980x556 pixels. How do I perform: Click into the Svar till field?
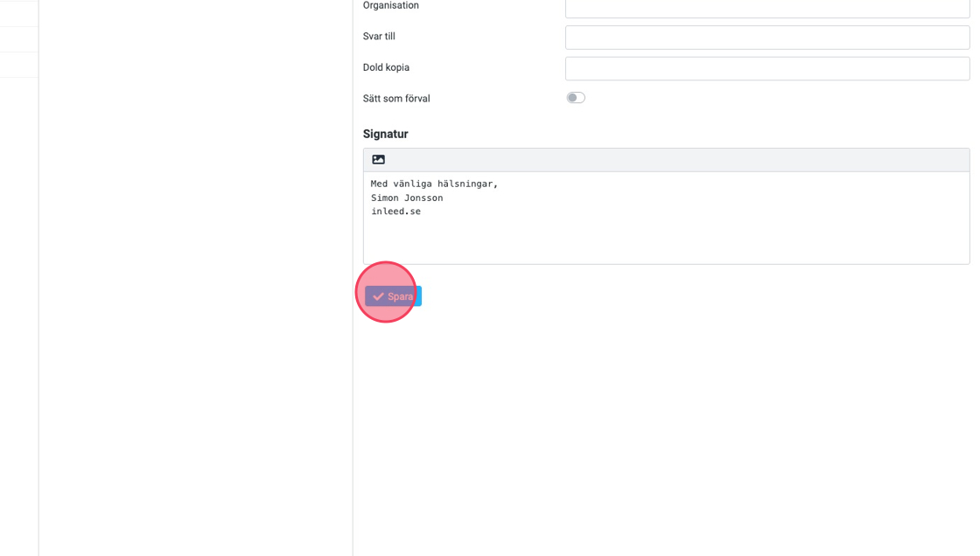pyautogui.click(x=766, y=38)
